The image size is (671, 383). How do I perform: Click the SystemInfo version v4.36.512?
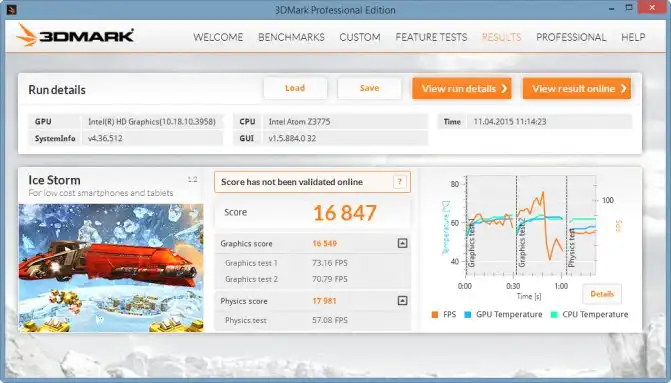(x=105, y=138)
